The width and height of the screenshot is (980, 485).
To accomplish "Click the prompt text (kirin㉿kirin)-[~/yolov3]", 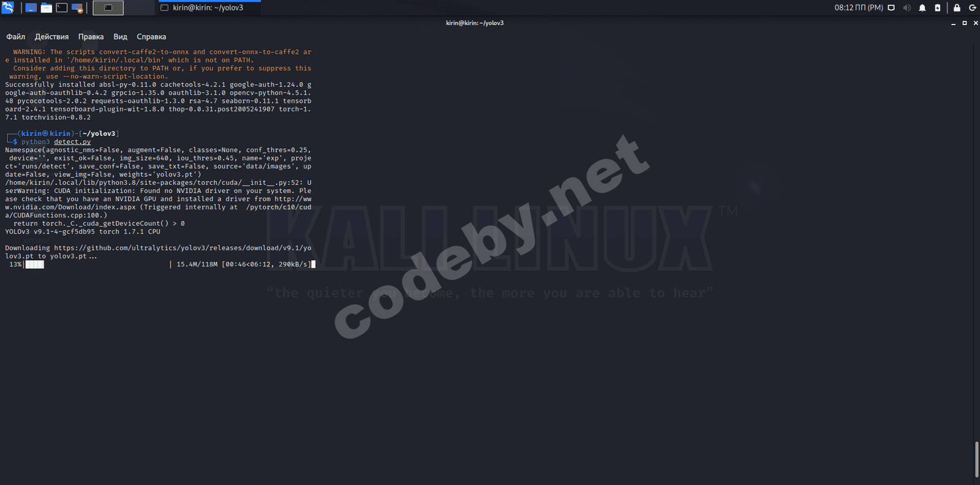I will tap(68, 133).
